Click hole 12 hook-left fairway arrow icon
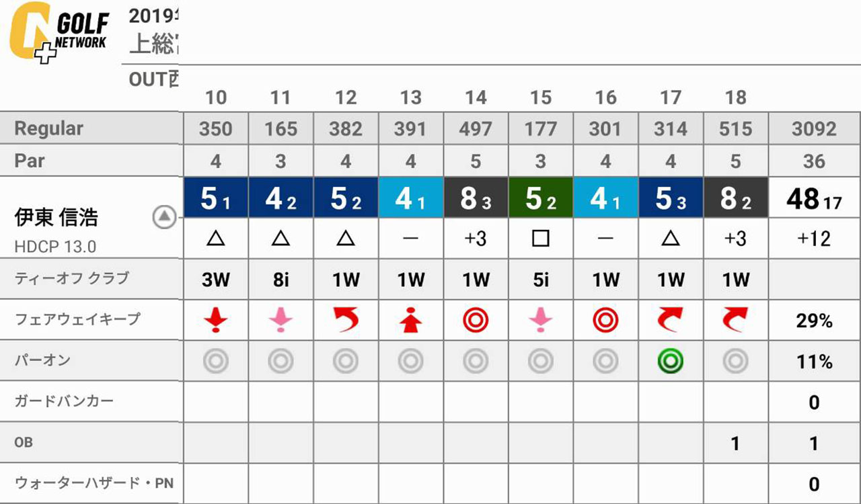 click(346, 321)
